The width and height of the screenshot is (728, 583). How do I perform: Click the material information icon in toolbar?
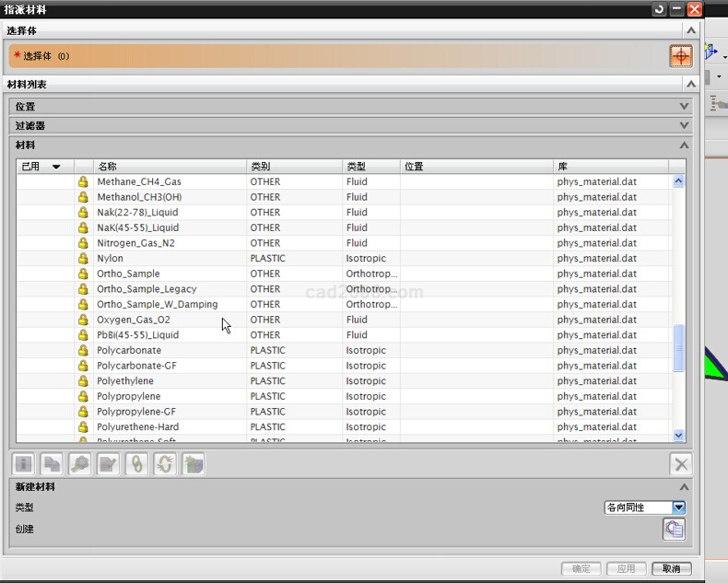click(23, 465)
